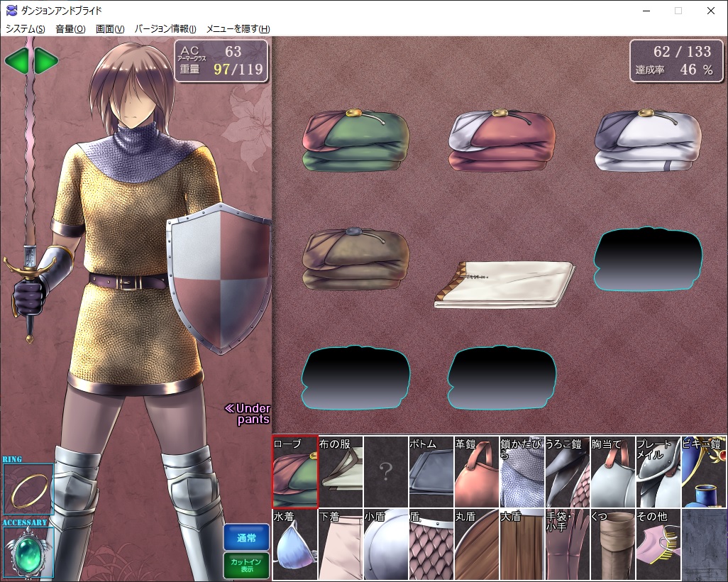Select the うろこ鎧 scale armor category
728x582 pixels.
click(x=568, y=472)
